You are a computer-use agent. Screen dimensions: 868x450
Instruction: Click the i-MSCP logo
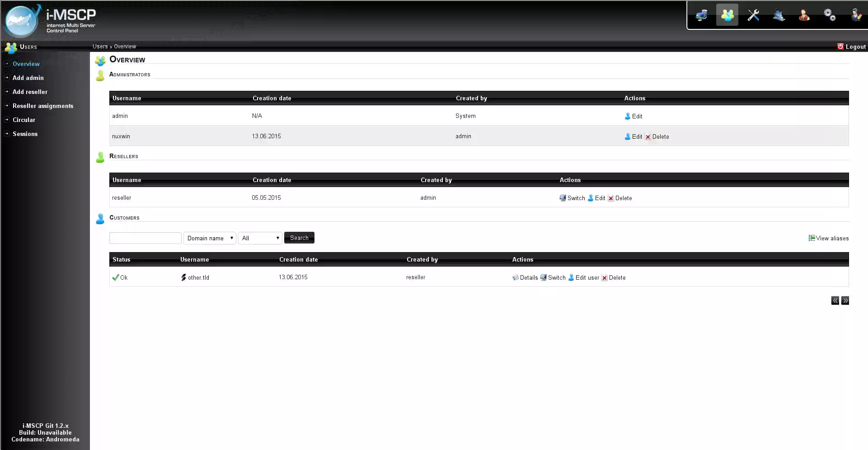click(49, 20)
